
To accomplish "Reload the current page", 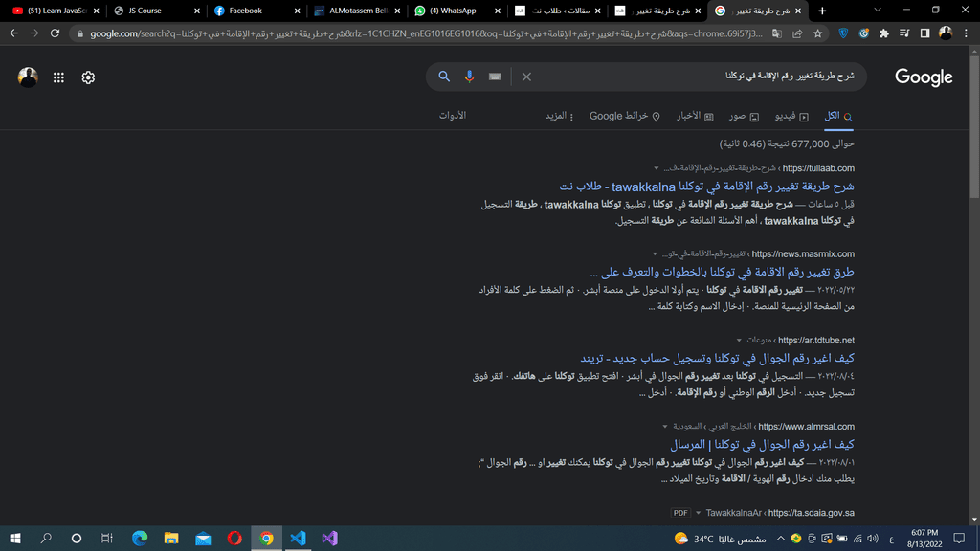I will coord(55,33).
